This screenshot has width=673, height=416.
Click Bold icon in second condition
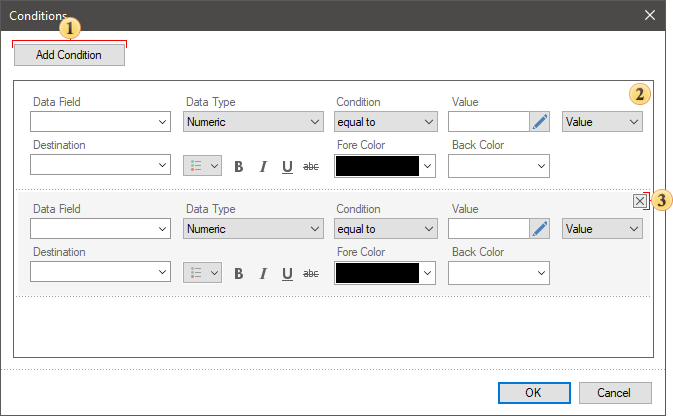pos(239,273)
